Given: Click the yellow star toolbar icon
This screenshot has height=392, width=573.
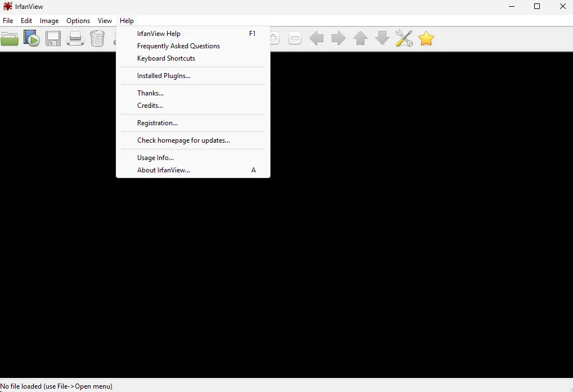Looking at the screenshot, I should [426, 39].
